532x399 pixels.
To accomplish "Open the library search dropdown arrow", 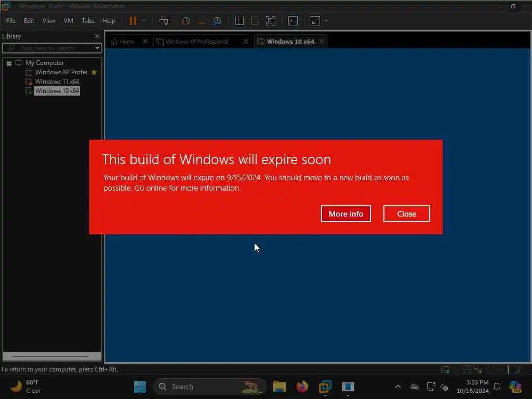I will (x=97, y=48).
